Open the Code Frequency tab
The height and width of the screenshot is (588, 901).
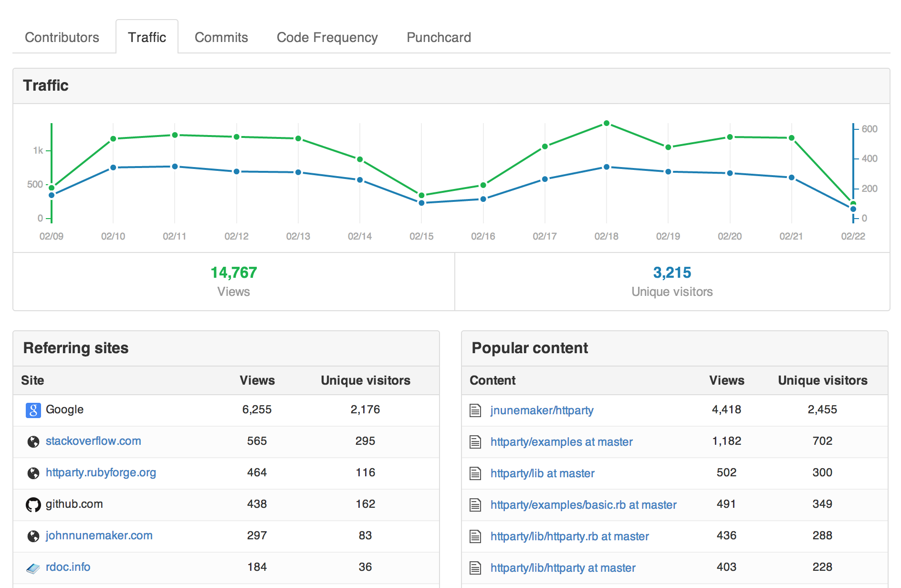[x=327, y=36]
